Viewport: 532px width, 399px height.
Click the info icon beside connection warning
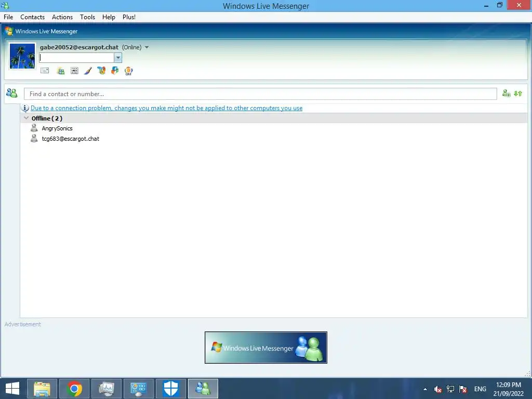click(x=25, y=108)
